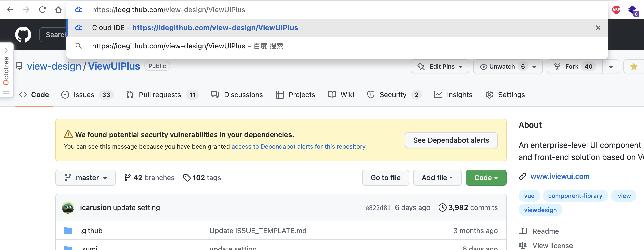Open the Discussions tab
This screenshot has width=644, height=250.
point(237,95)
